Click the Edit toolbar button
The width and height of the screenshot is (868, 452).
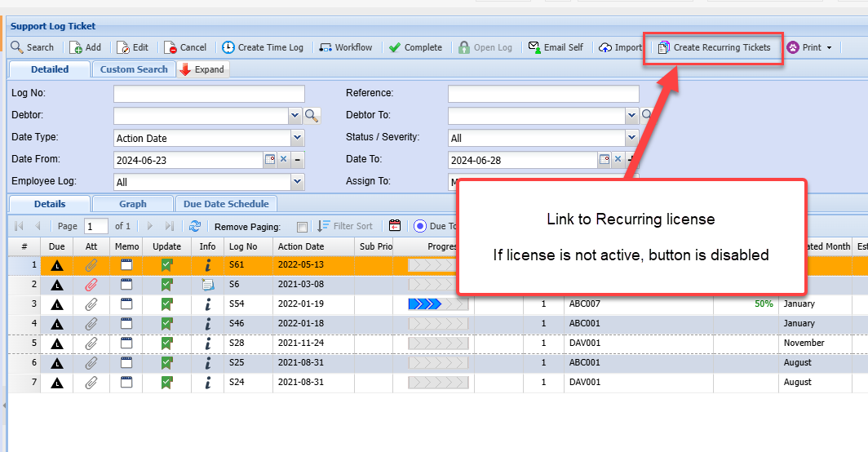pyautogui.click(x=132, y=47)
